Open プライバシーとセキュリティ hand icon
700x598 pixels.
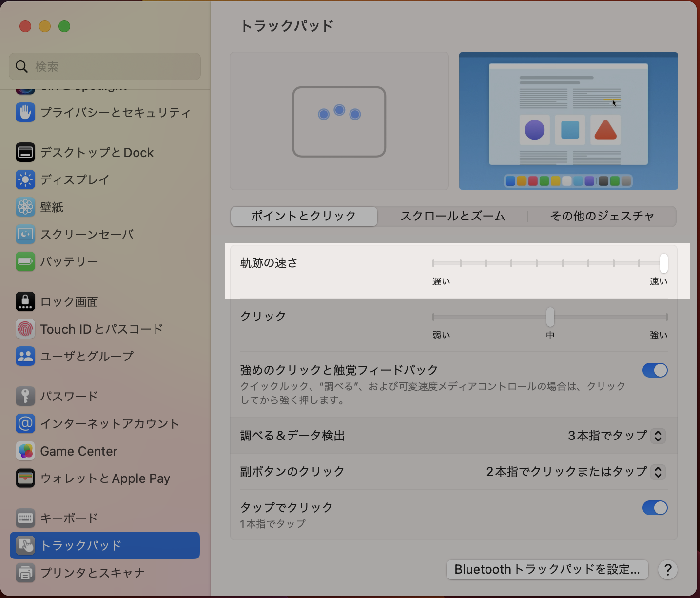coord(25,113)
